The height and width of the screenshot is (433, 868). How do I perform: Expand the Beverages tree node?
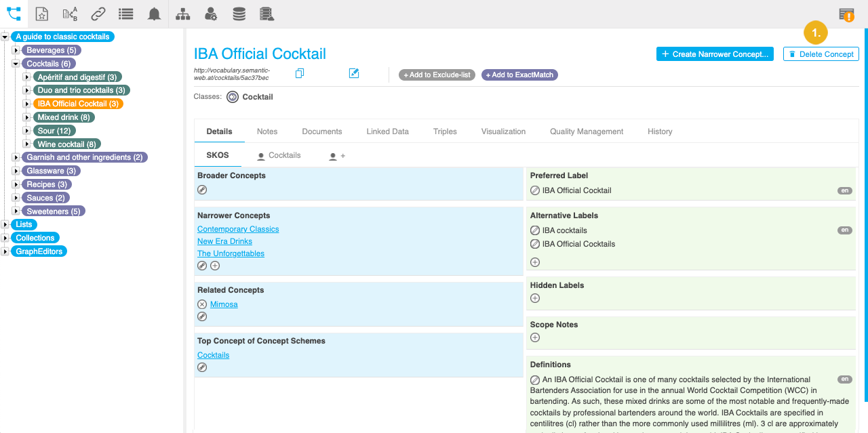coord(17,50)
